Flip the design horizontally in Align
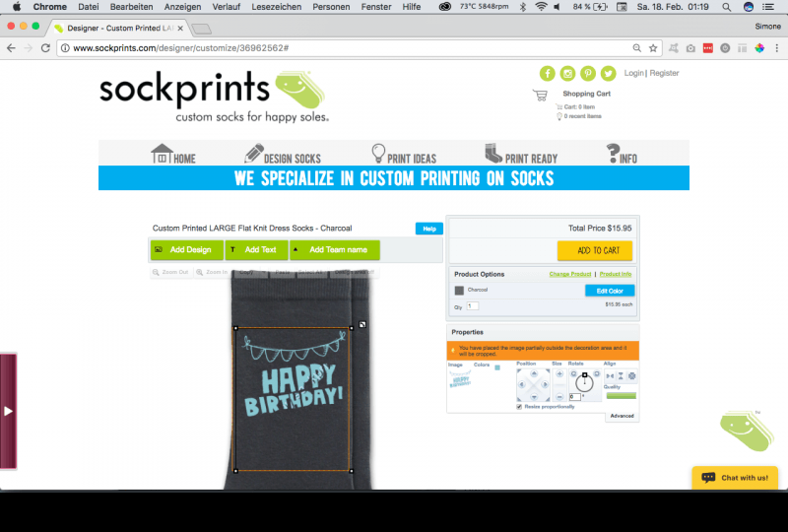 [x=610, y=376]
